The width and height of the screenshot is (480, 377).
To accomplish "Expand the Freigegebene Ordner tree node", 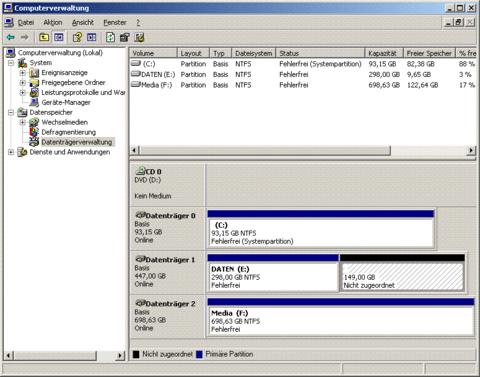I will [x=23, y=82].
